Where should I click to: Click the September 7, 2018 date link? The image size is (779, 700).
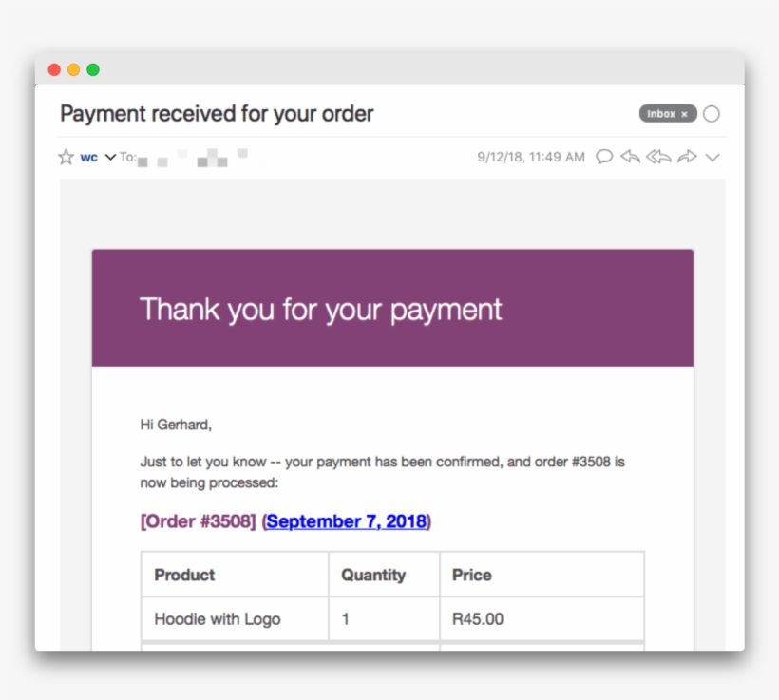[346, 521]
